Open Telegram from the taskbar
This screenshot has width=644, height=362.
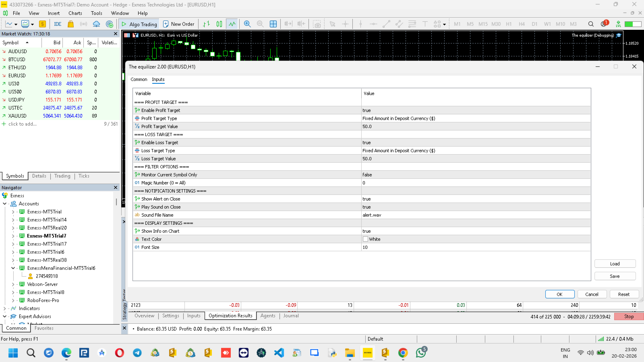[x=137, y=353]
